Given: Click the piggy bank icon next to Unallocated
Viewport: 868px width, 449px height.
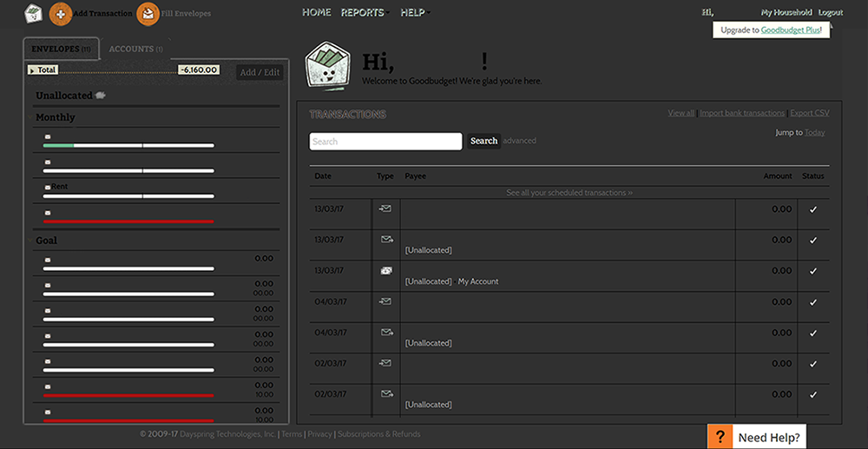Looking at the screenshot, I should (100, 96).
